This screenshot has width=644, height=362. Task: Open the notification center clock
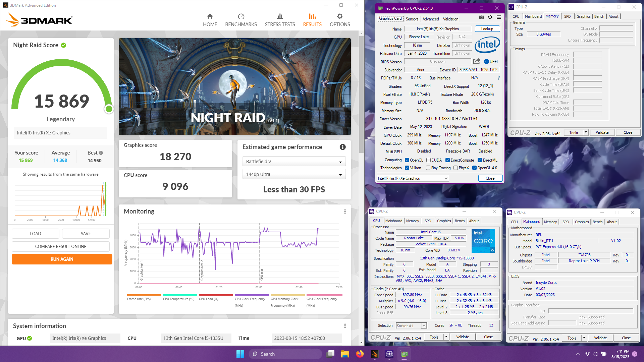tap(621, 354)
